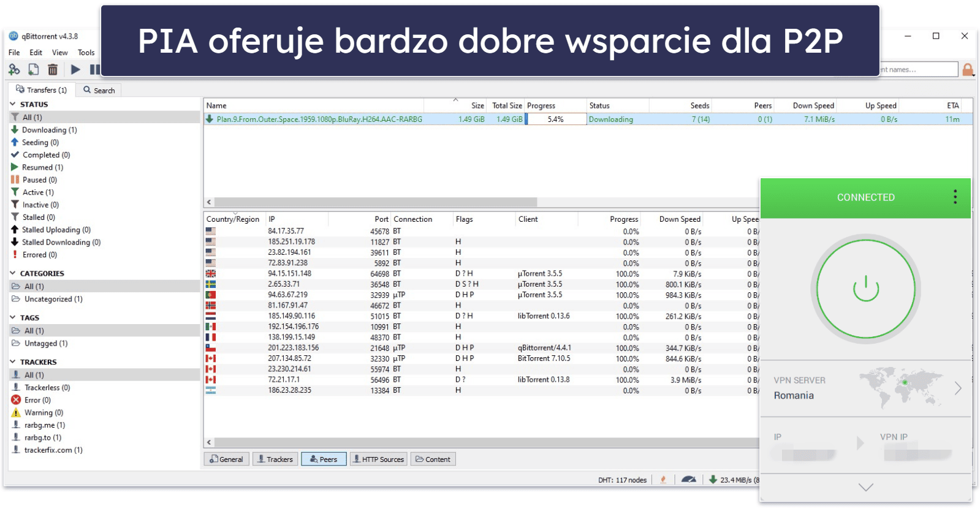
Task: Switch to the Transfers (1) tab
Action: click(x=42, y=90)
